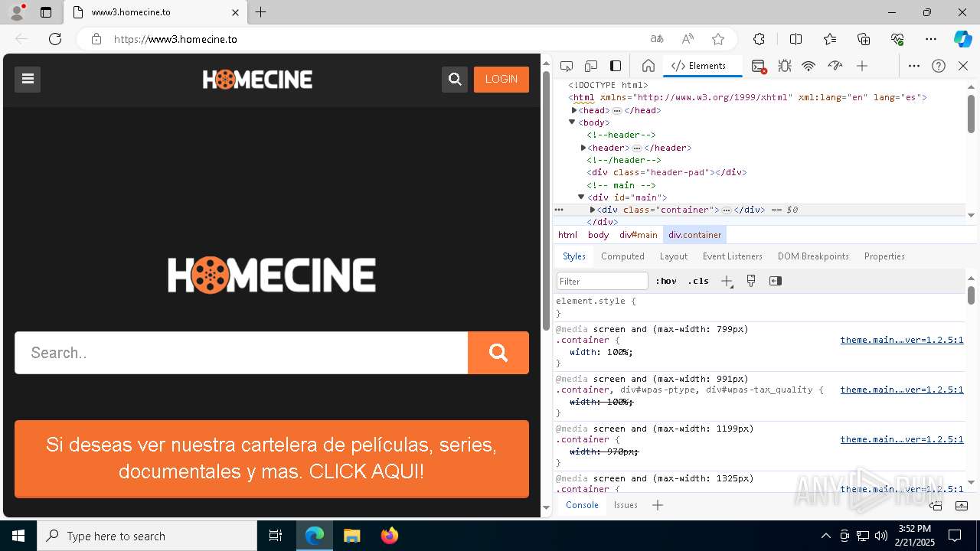Open the Console tool with error badge
Screen dimensions: 980x551
[x=759, y=67]
